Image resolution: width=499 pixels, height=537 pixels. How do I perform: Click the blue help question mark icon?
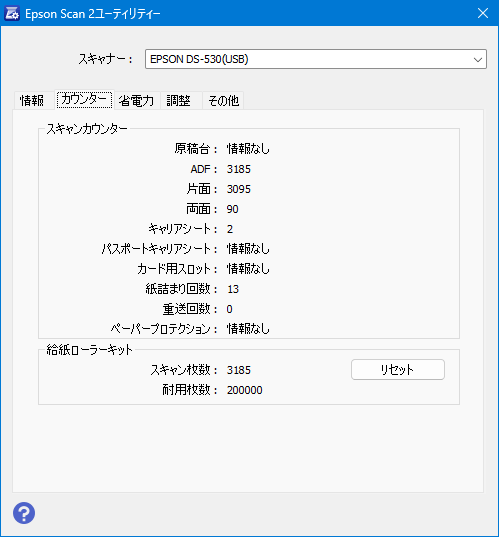[24, 513]
